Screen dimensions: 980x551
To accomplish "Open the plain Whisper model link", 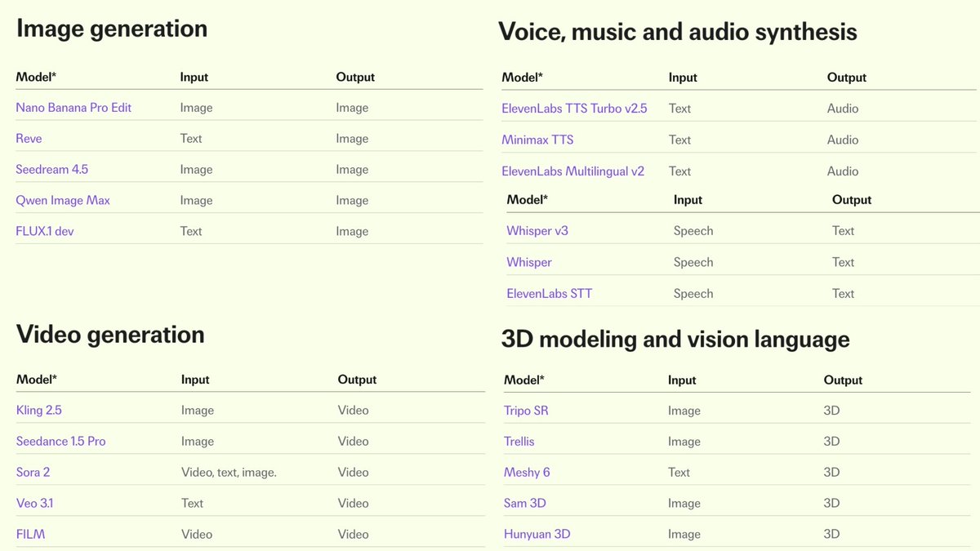I will pyautogui.click(x=529, y=263).
